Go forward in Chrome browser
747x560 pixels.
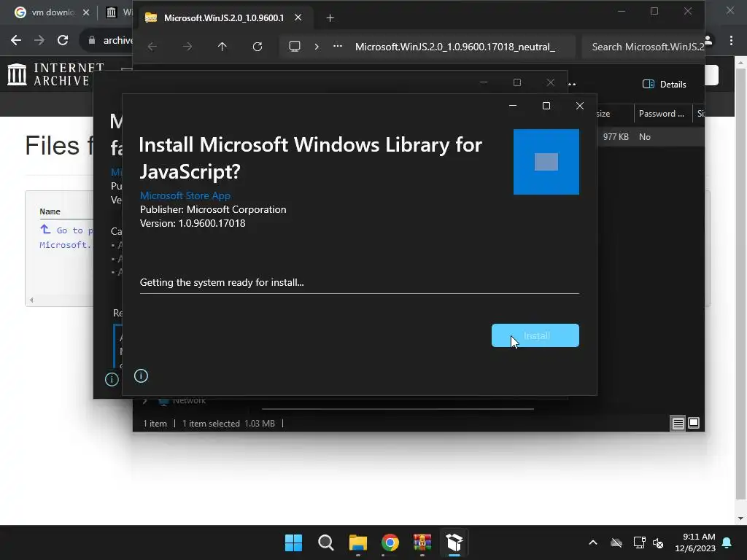click(x=39, y=41)
